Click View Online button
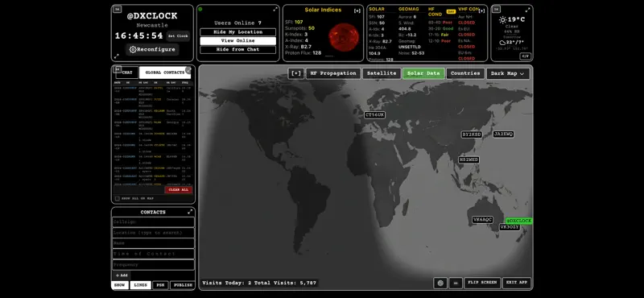The image size is (644, 298). (237, 41)
